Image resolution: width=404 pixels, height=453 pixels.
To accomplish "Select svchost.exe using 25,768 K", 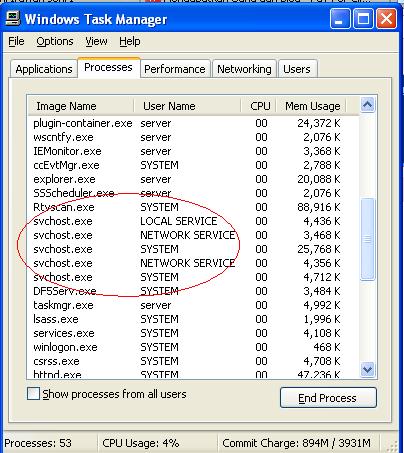I will [x=187, y=249].
